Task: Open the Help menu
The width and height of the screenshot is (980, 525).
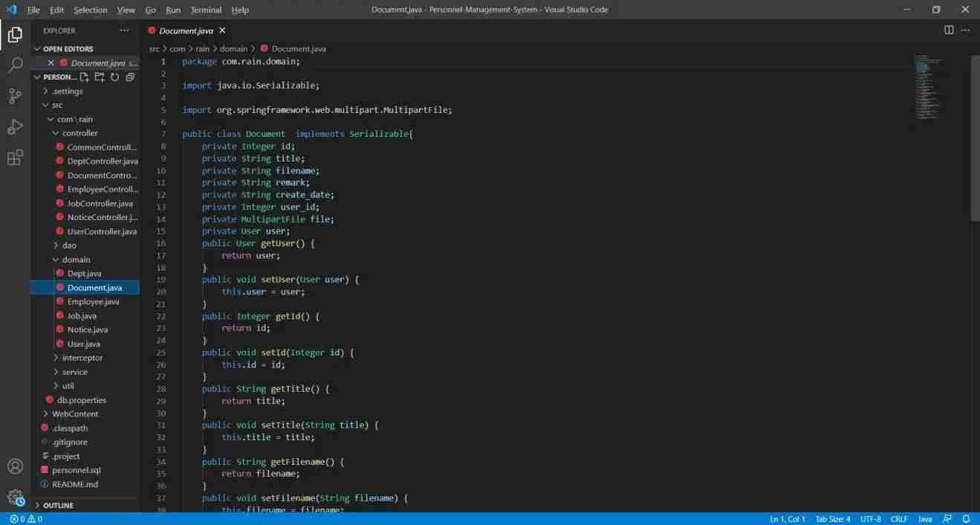Action: [240, 10]
